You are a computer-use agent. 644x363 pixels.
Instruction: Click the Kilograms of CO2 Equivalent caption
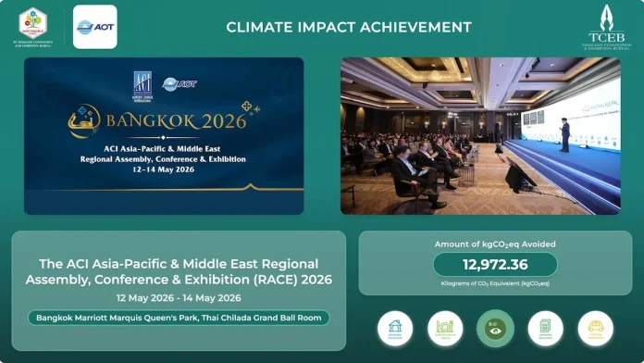495,283
